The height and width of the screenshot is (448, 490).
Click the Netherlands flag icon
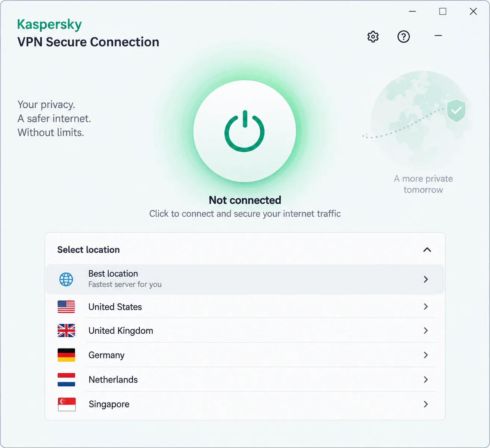pyautogui.click(x=66, y=380)
